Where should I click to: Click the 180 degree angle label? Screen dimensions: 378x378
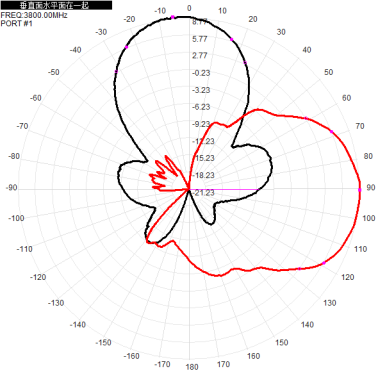192,367
